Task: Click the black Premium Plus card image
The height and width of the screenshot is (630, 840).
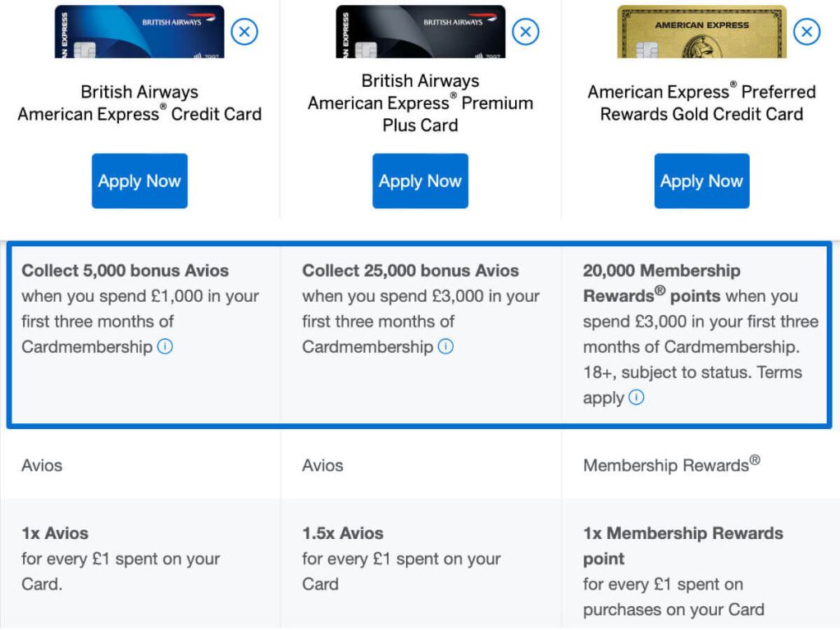Action: [x=420, y=32]
